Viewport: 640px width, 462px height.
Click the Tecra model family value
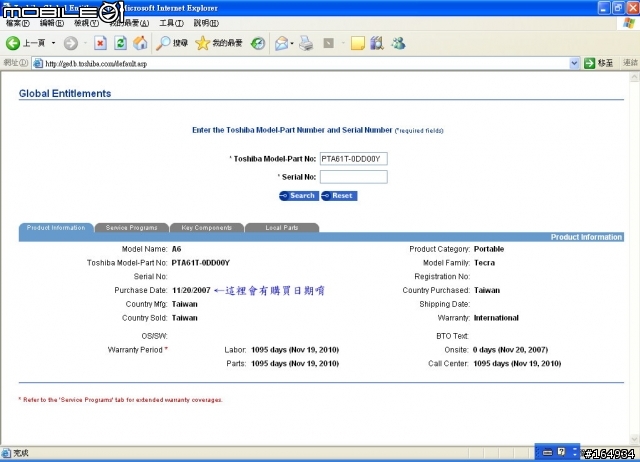(484, 263)
